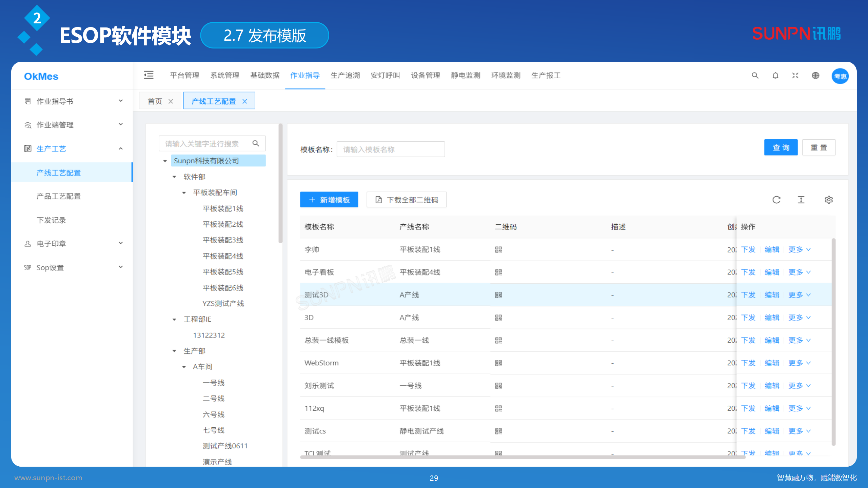Click the 生产工艺 sidebar icon

tap(27, 148)
